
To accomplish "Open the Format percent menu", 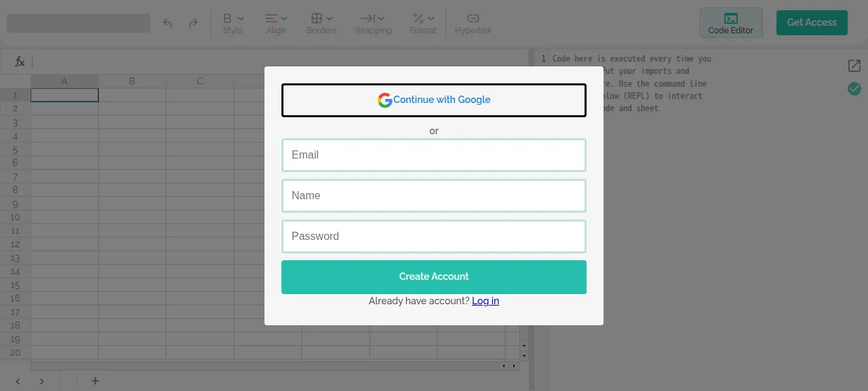I will pos(423,23).
